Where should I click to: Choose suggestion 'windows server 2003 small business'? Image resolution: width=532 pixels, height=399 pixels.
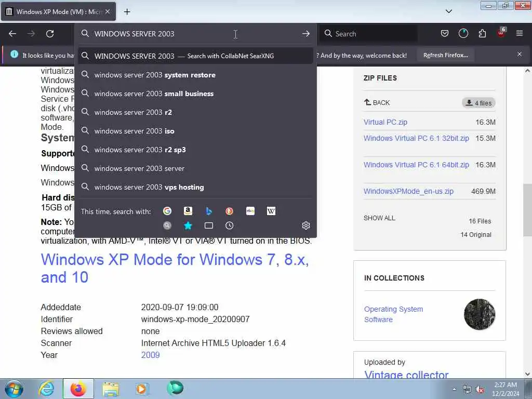(195, 94)
